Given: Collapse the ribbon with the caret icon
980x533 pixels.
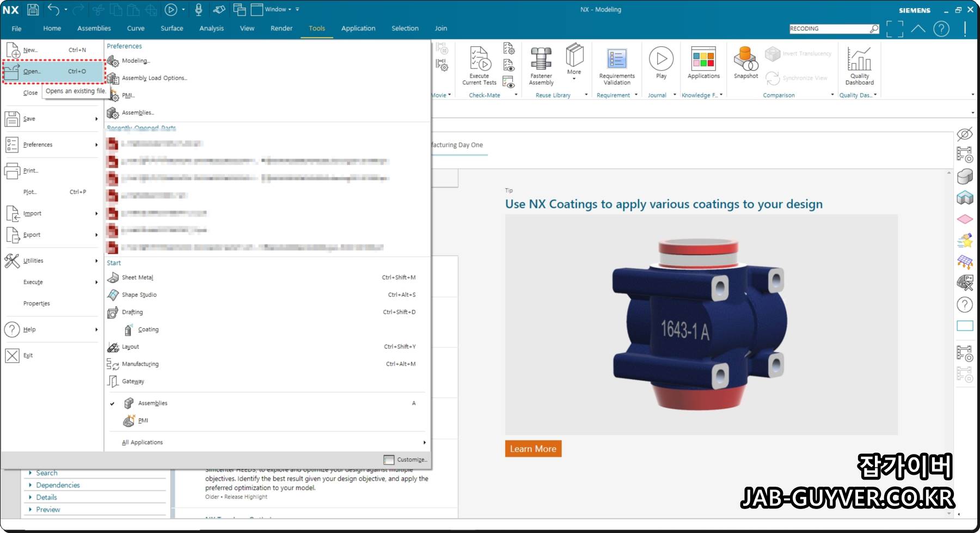Looking at the screenshot, I should 918,28.
